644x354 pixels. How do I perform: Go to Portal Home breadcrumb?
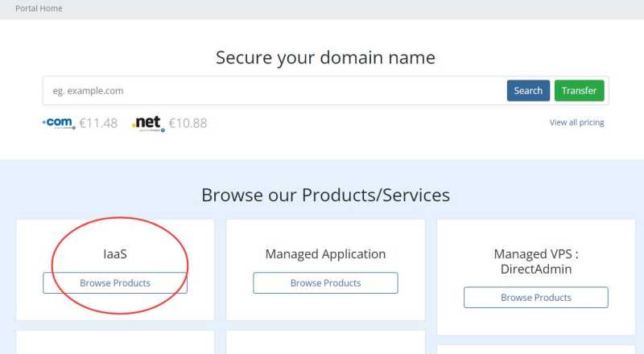pyautogui.click(x=39, y=8)
